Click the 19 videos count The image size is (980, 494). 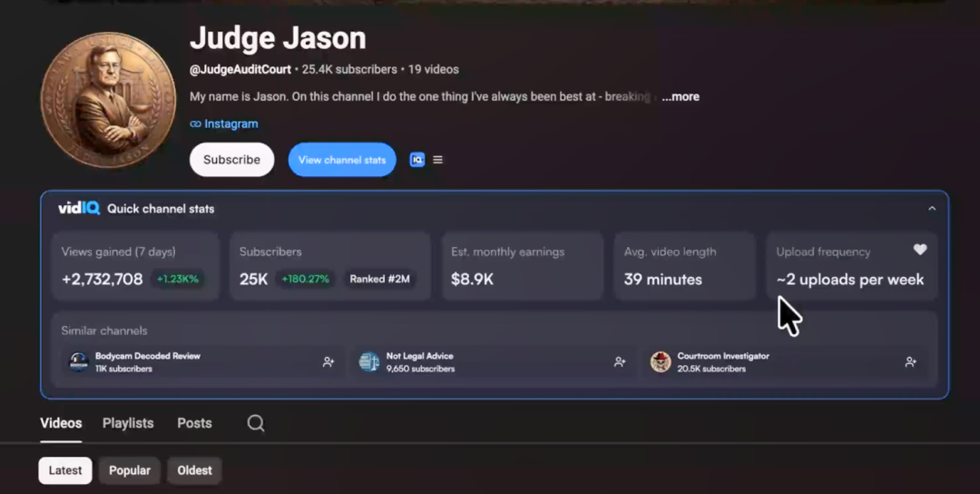[433, 69]
